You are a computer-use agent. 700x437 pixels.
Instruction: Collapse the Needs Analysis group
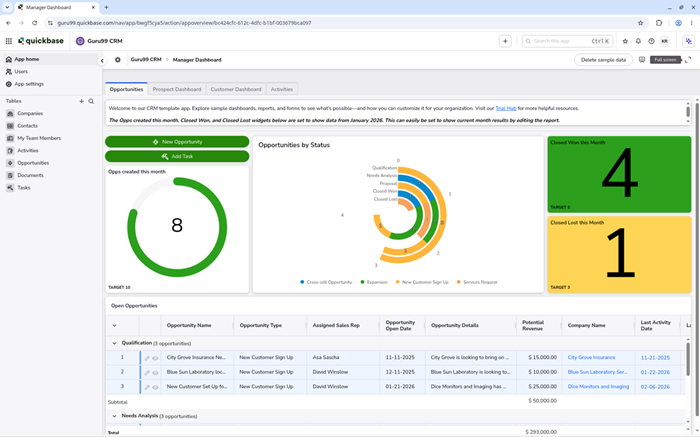(x=114, y=416)
